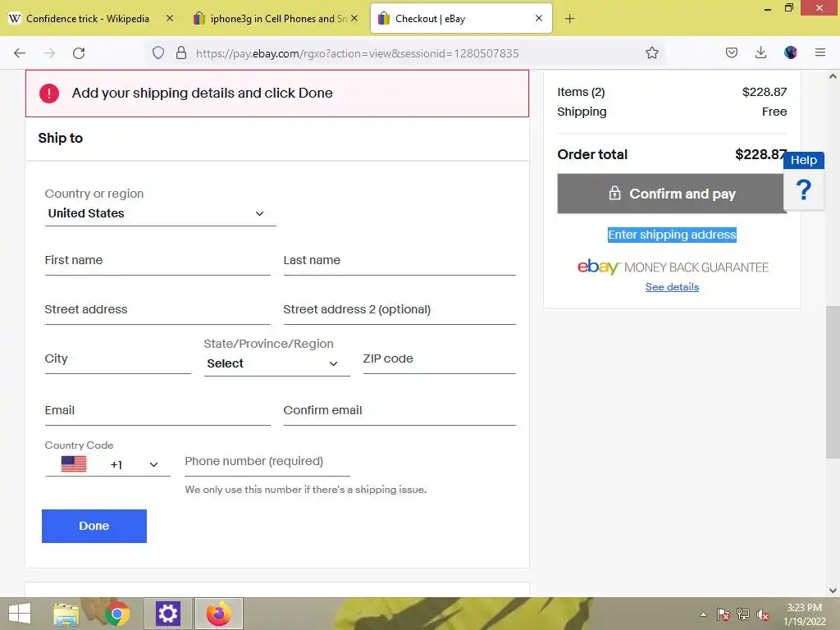Open the taskbar clock and date
This screenshot has width=840, height=630.
[x=804, y=614]
